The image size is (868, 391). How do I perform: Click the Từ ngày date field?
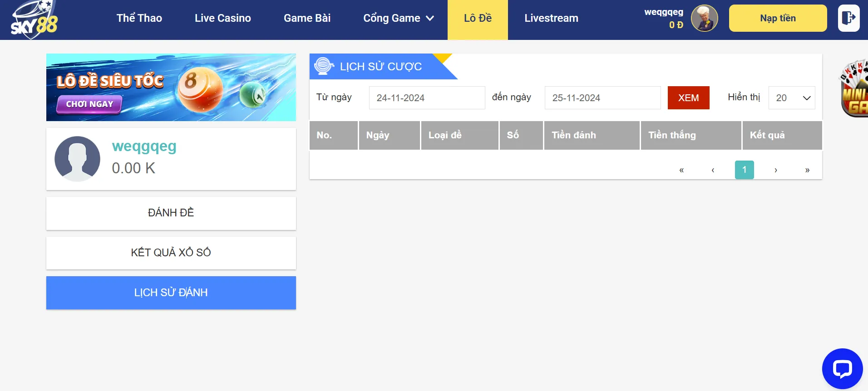point(426,98)
